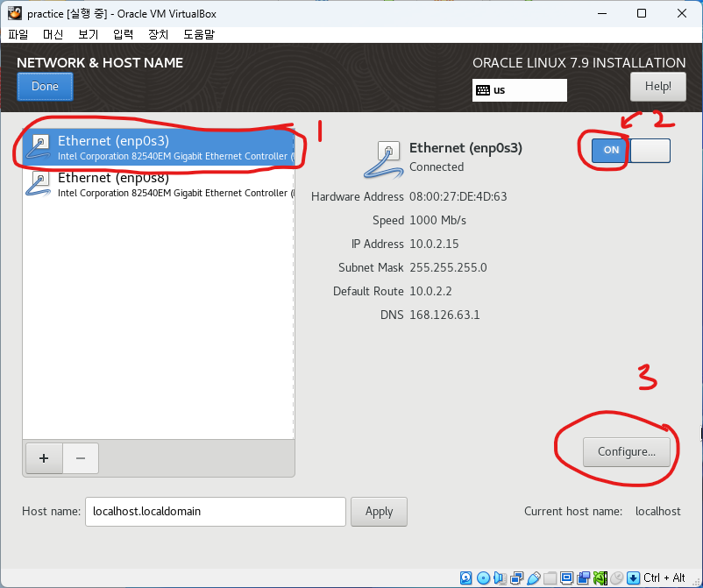The width and height of the screenshot is (703, 588).
Task: Click the recording status icon
Action: coord(583,577)
